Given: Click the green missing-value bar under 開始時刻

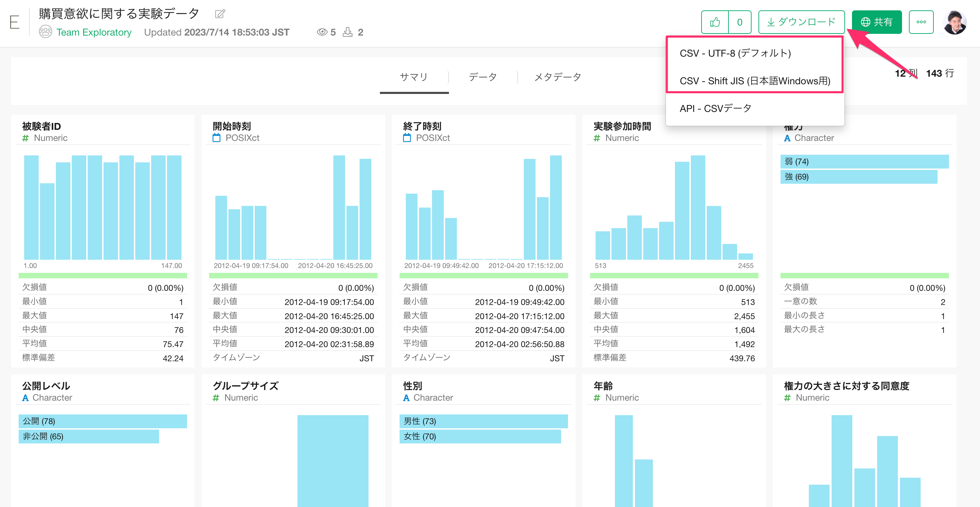Looking at the screenshot, I should pyautogui.click(x=293, y=276).
